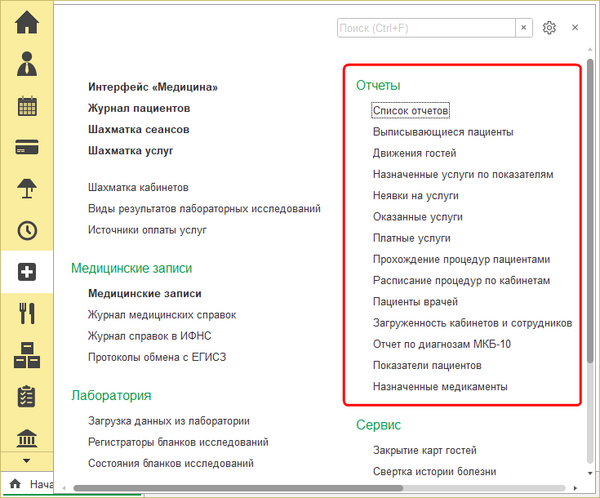The image size is (600, 498).
Task: Open Шахматка услуг
Action: tap(130, 151)
